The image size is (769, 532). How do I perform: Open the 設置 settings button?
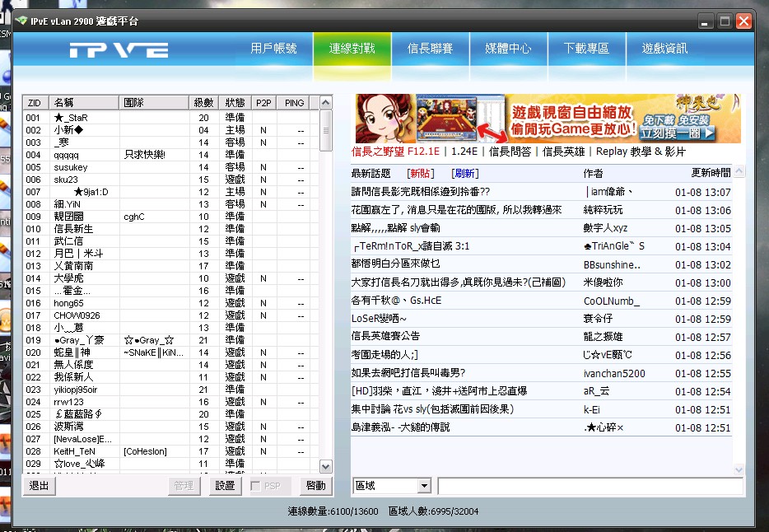pyautogui.click(x=225, y=486)
